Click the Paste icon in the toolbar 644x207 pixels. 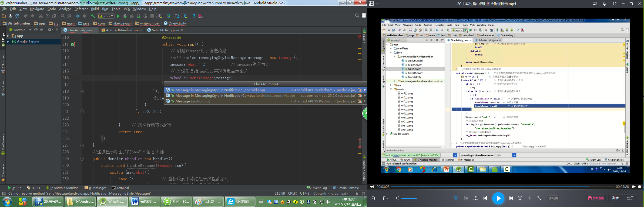[x=54, y=16]
